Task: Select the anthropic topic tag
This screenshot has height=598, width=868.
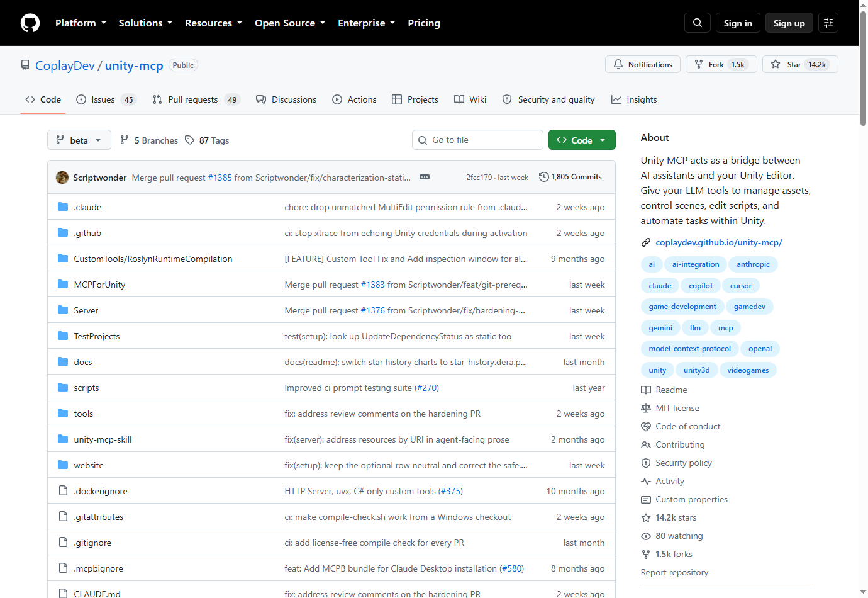Action: point(754,264)
